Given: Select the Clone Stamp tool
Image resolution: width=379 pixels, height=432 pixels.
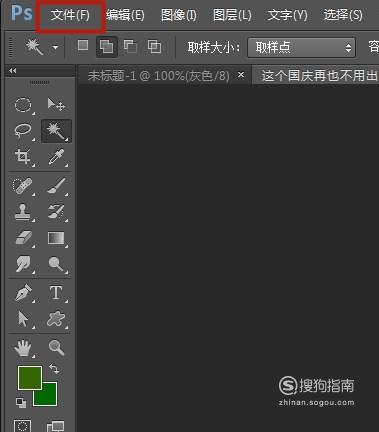Looking at the screenshot, I should coord(23,212).
